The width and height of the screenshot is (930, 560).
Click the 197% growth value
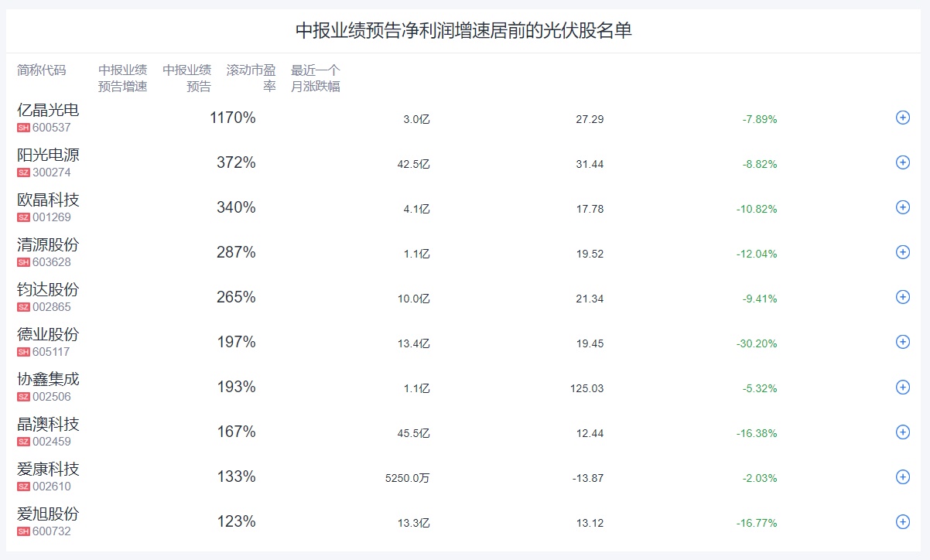click(x=236, y=343)
